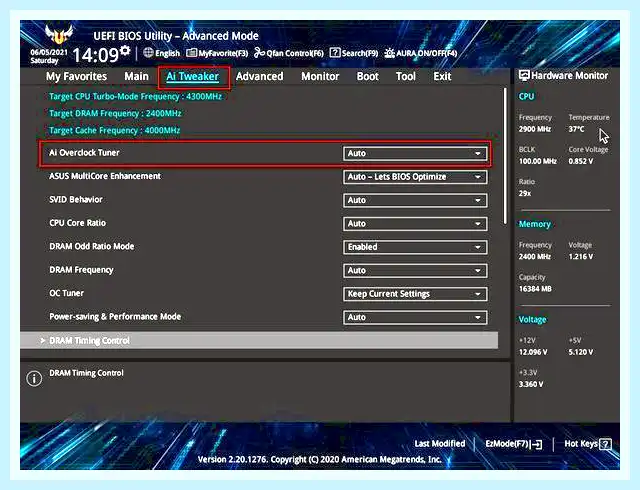Open ASUS MultiCore Enhancement dropdown
The height and width of the screenshot is (490, 640).
point(415,177)
